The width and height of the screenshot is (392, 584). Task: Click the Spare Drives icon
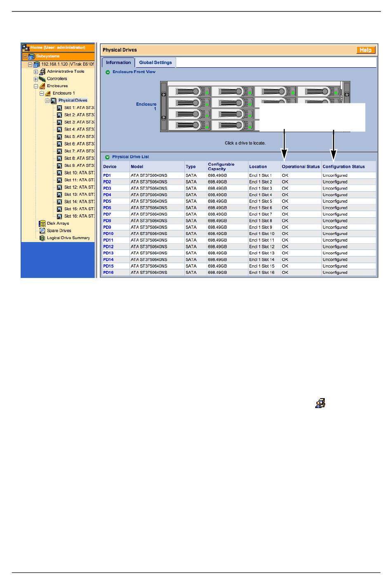42,231
